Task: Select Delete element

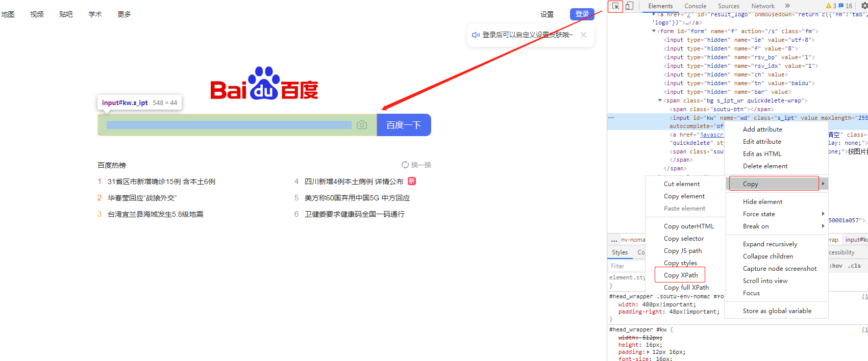Action: coord(765,166)
